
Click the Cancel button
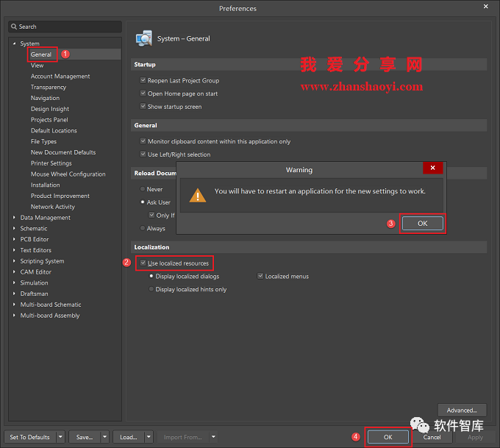(432, 437)
